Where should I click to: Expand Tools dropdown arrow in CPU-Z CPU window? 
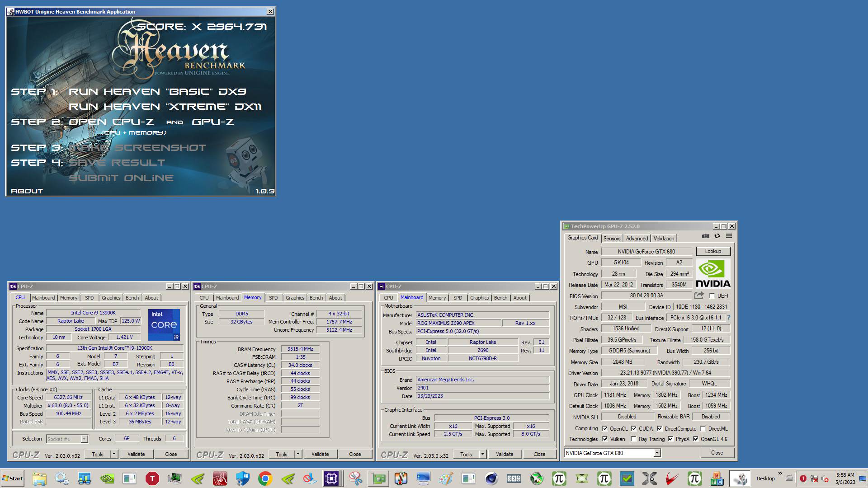pyautogui.click(x=114, y=454)
